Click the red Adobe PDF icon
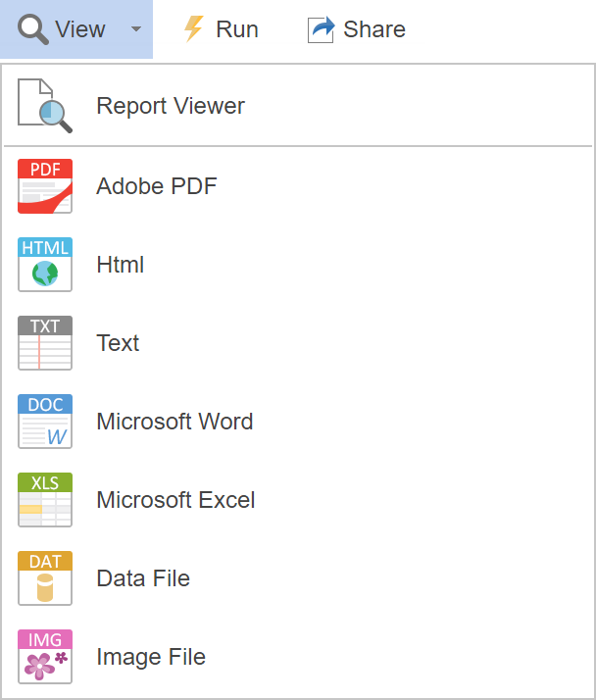 click(x=45, y=186)
